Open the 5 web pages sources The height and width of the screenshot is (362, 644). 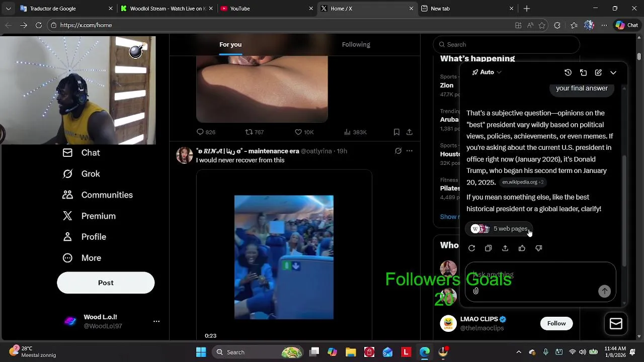coord(500,229)
